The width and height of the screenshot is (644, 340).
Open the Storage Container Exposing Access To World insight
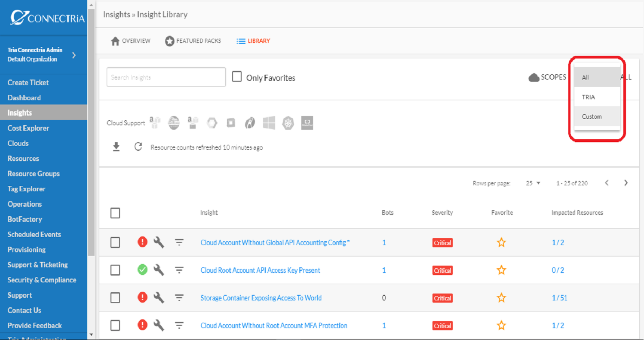[x=261, y=298]
